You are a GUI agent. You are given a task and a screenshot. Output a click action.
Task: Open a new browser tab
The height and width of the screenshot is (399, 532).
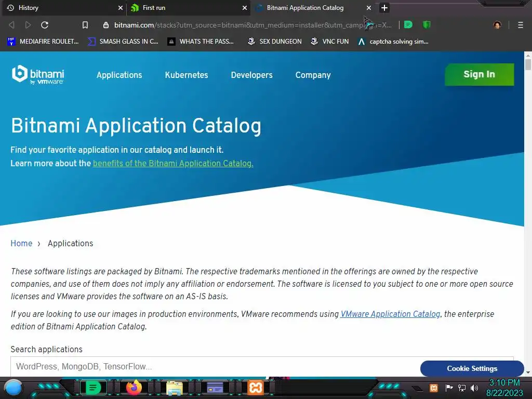coord(384,8)
